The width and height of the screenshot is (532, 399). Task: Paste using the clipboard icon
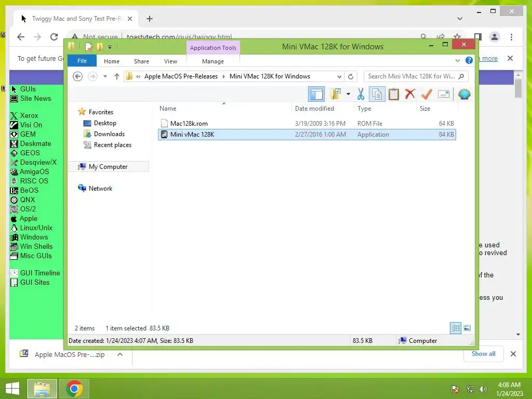[x=394, y=94]
